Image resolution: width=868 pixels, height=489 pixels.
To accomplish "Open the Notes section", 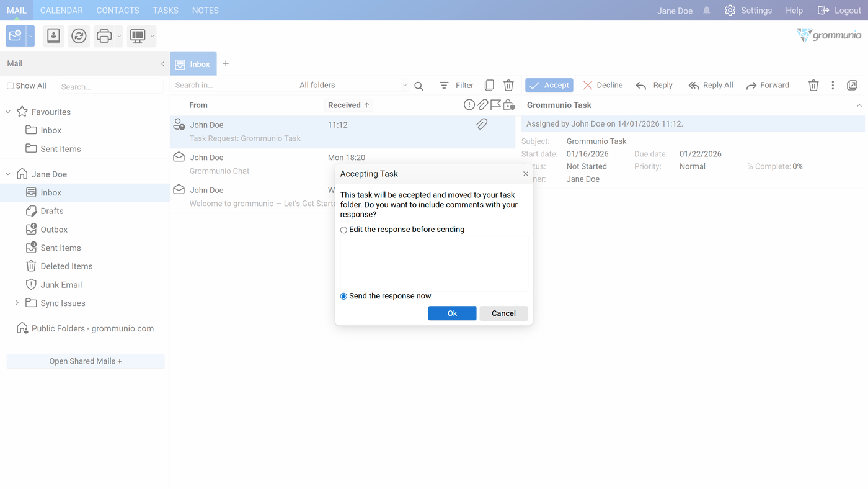I will click(x=205, y=11).
